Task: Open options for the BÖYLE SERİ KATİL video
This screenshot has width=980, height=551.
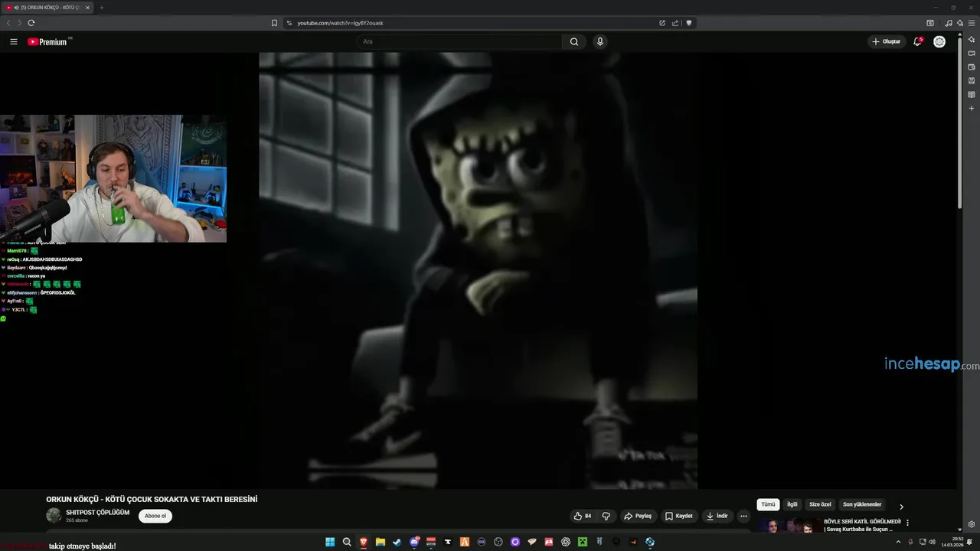Action: [x=907, y=523]
